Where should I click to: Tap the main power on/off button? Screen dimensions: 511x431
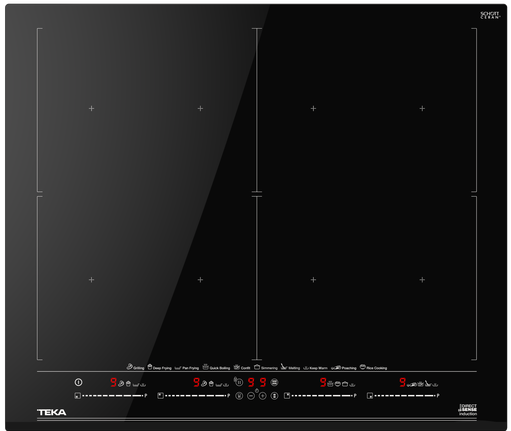(78, 382)
